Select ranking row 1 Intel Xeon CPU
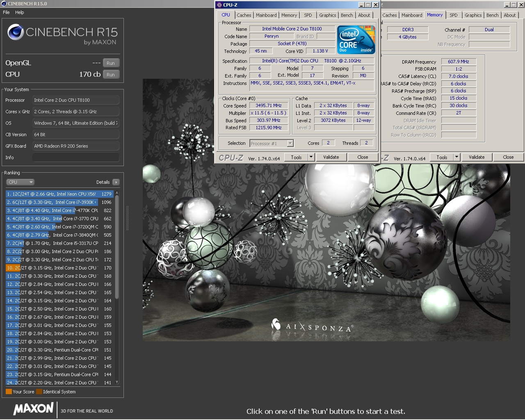Image resolution: width=525 pixels, height=420 pixels. (59, 194)
